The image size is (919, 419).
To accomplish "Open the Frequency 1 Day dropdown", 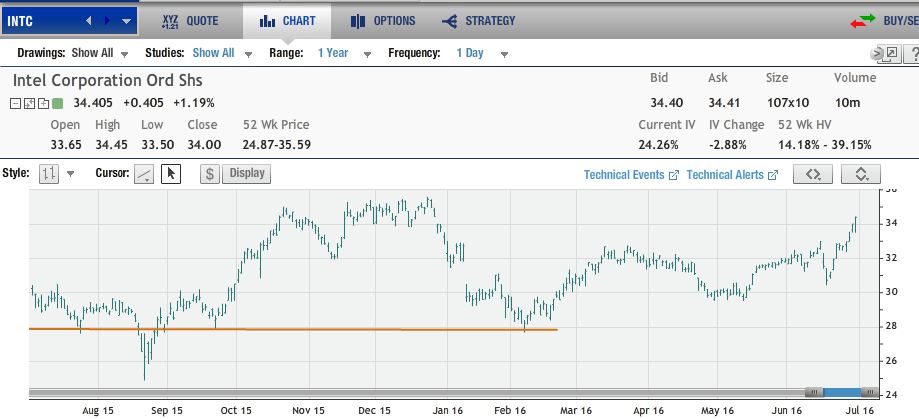I will (505, 54).
